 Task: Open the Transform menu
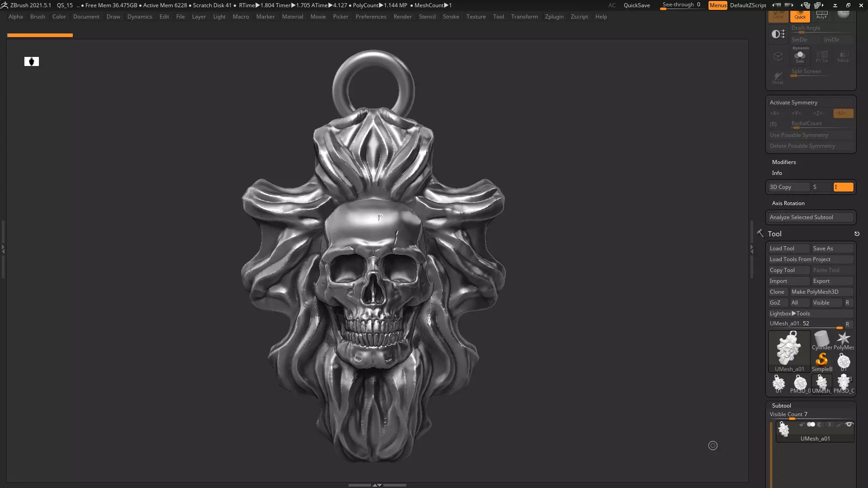point(524,17)
